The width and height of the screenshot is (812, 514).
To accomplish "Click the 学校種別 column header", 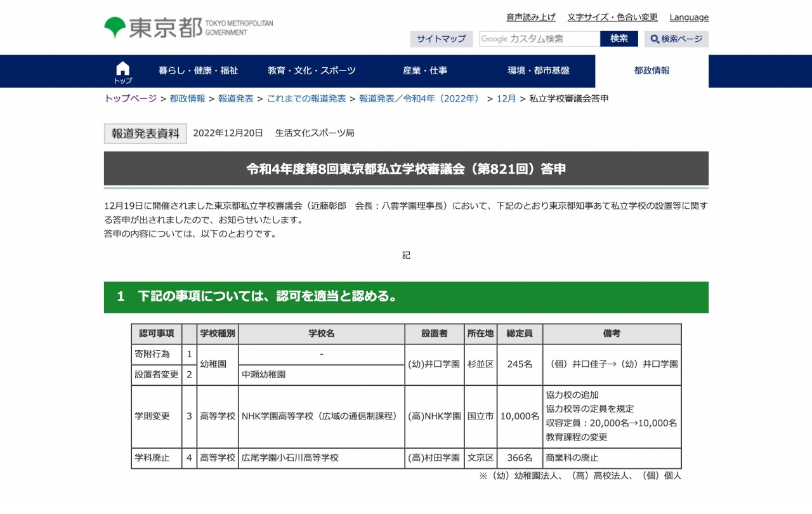I will point(218,334).
